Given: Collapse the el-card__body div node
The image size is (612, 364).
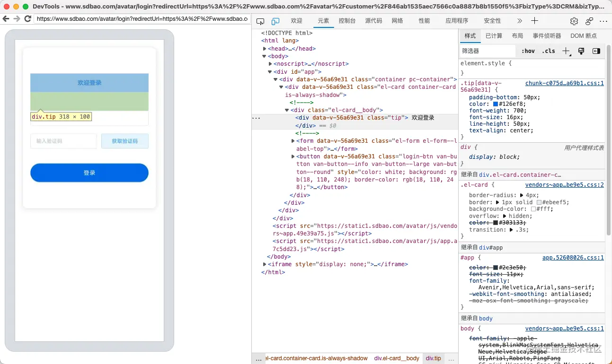Looking at the screenshot, I should pos(287,110).
